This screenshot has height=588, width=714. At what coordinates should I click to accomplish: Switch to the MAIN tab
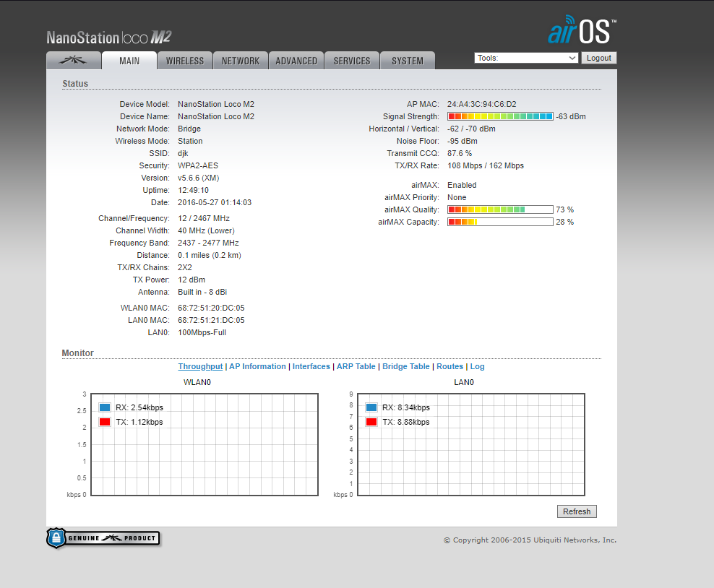coord(129,61)
